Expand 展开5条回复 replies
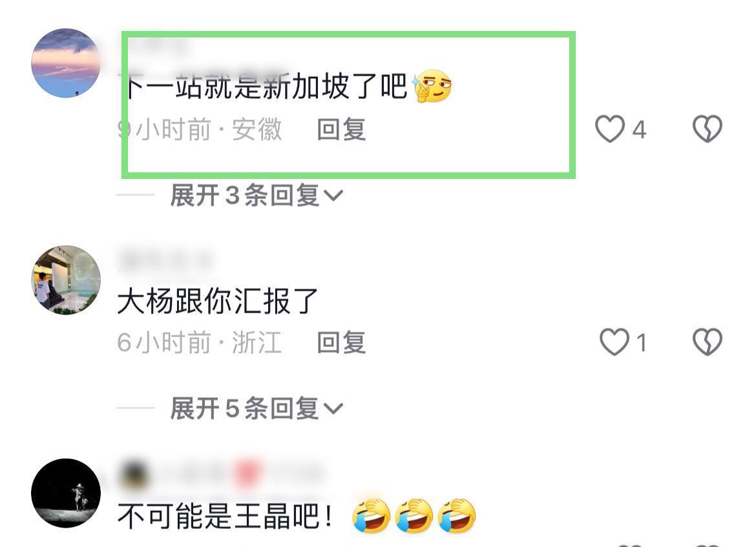This screenshot has height=547, width=756. 257,409
